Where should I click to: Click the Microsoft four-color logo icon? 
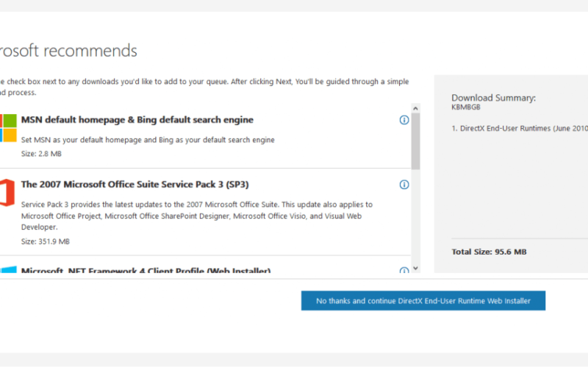click(8, 128)
